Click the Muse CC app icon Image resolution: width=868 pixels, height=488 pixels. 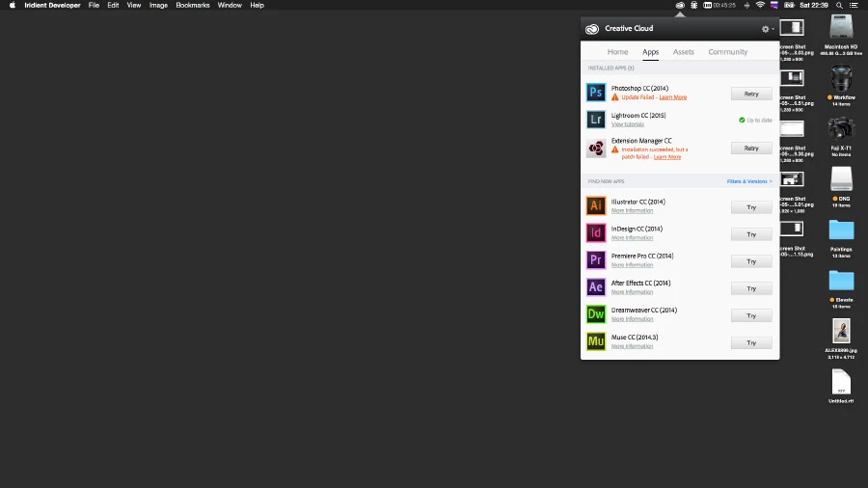tap(596, 341)
